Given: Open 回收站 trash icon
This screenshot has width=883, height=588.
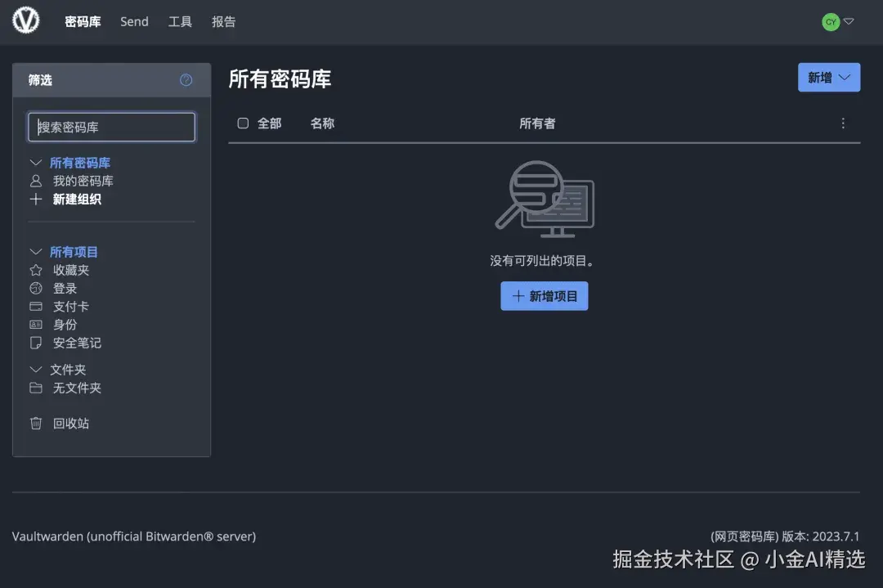Looking at the screenshot, I should pos(36,423).
